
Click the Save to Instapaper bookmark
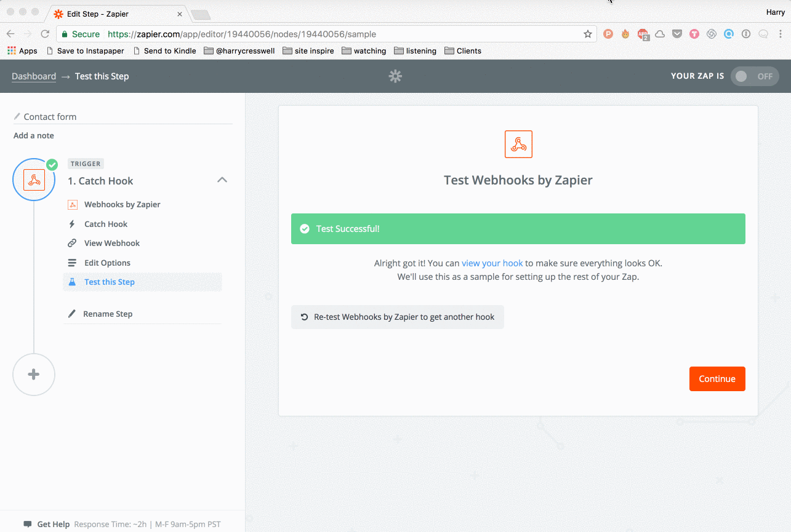(85, 51)
